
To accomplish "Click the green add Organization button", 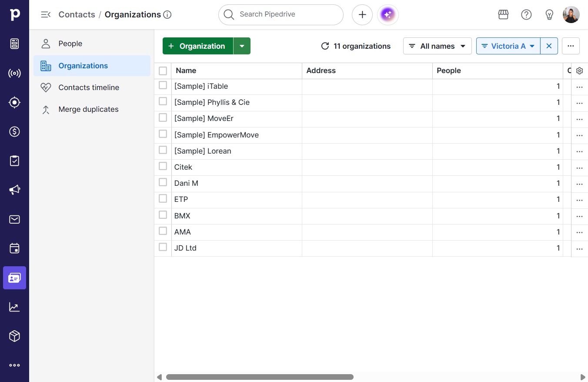I will [x=198, y=46].
